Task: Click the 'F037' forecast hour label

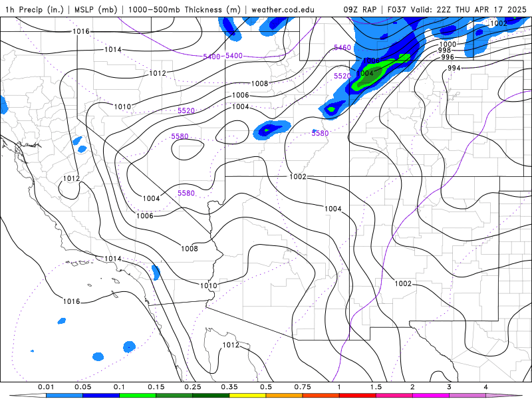Action: tap(397, 9)
